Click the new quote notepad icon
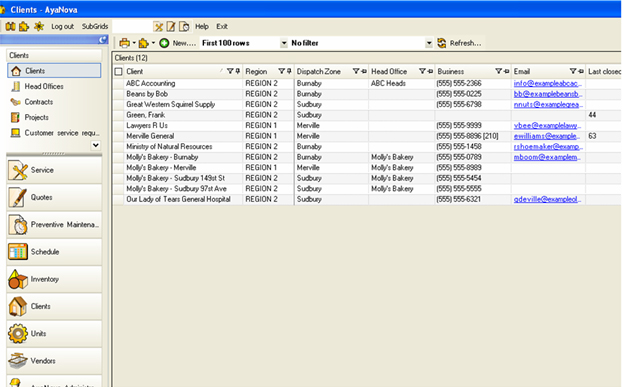 pos(171,27)
